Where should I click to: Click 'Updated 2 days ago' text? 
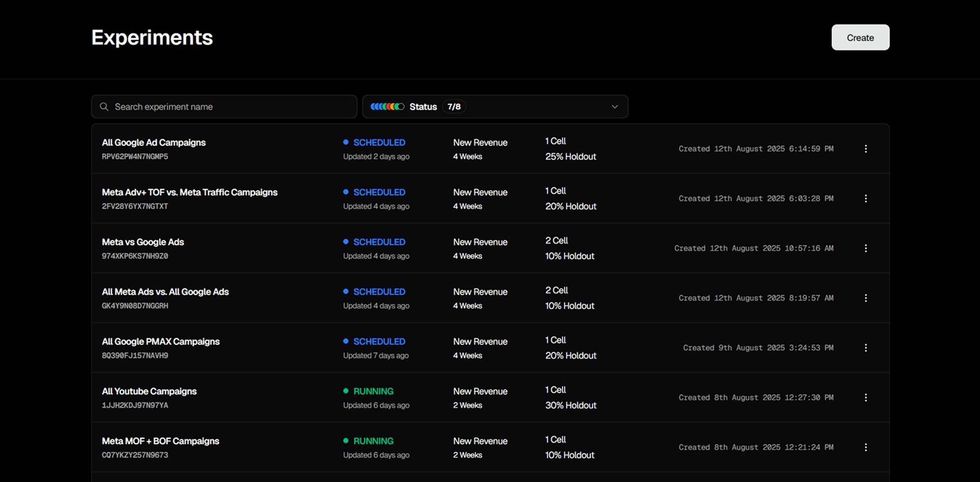(x=376, y=157)
